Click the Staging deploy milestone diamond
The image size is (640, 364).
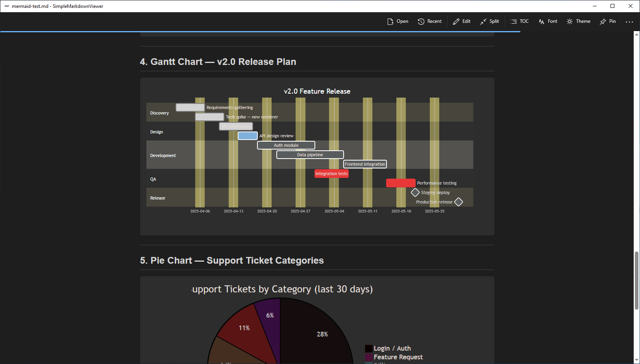click(415, 192)
